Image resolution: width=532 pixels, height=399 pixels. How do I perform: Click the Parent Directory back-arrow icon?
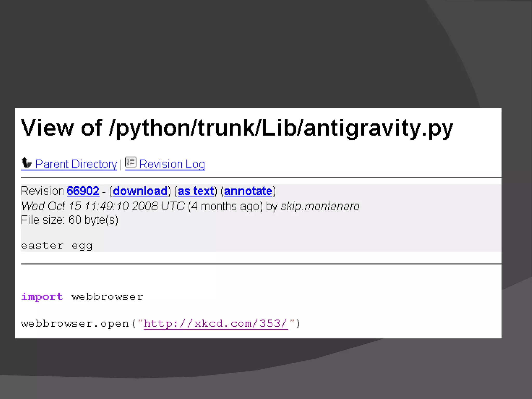point(26,163)
